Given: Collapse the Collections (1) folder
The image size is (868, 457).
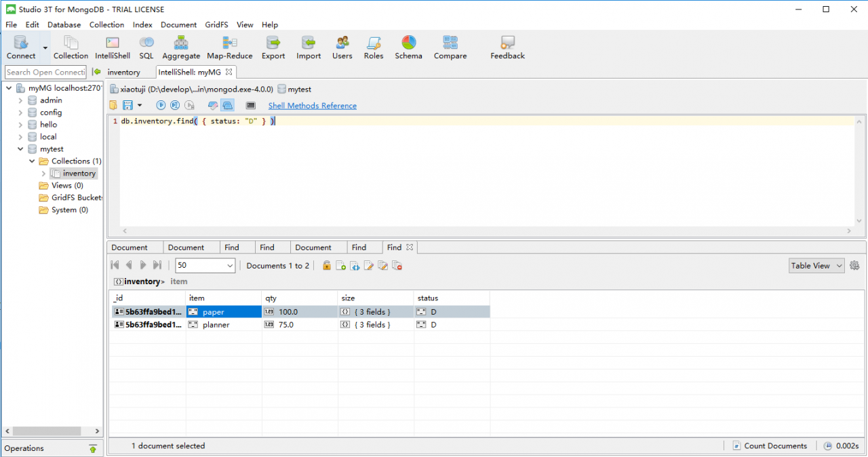Looking at the screenshot, I should tap(32, 161).
